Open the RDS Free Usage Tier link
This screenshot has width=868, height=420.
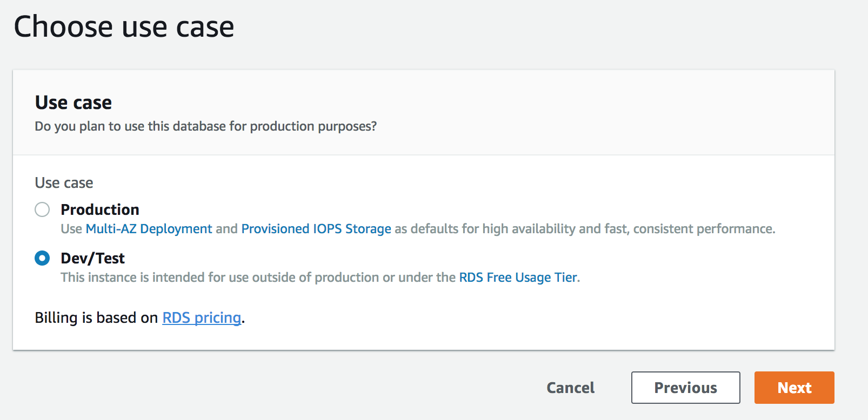point(518,277)
